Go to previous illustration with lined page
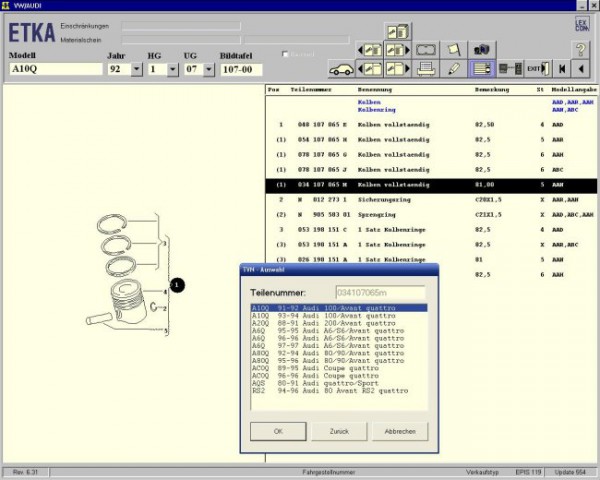 point(370,50)
